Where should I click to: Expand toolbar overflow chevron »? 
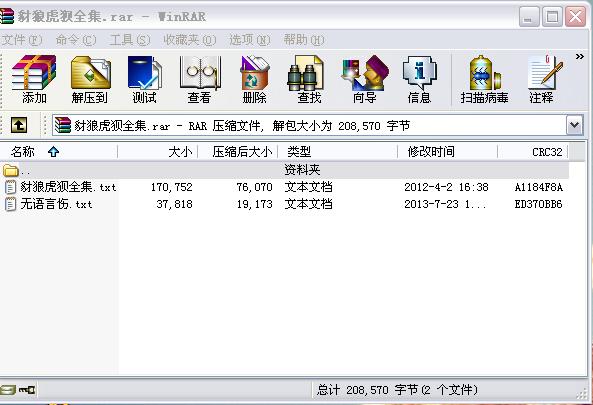tap(580, 57)
